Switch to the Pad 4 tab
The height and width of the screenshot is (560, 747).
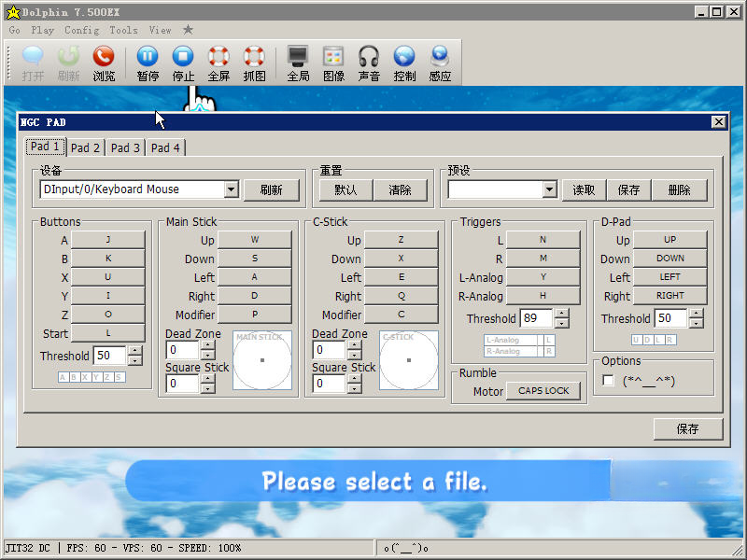(165, 147)
